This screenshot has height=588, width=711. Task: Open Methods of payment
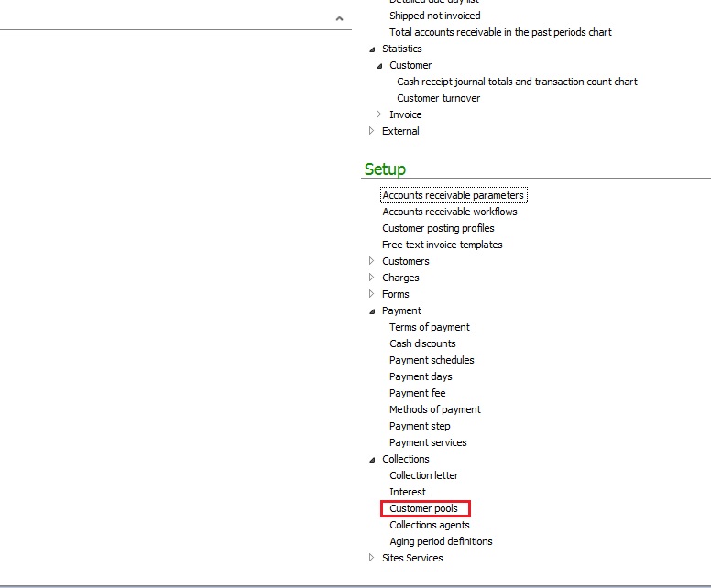434,409
